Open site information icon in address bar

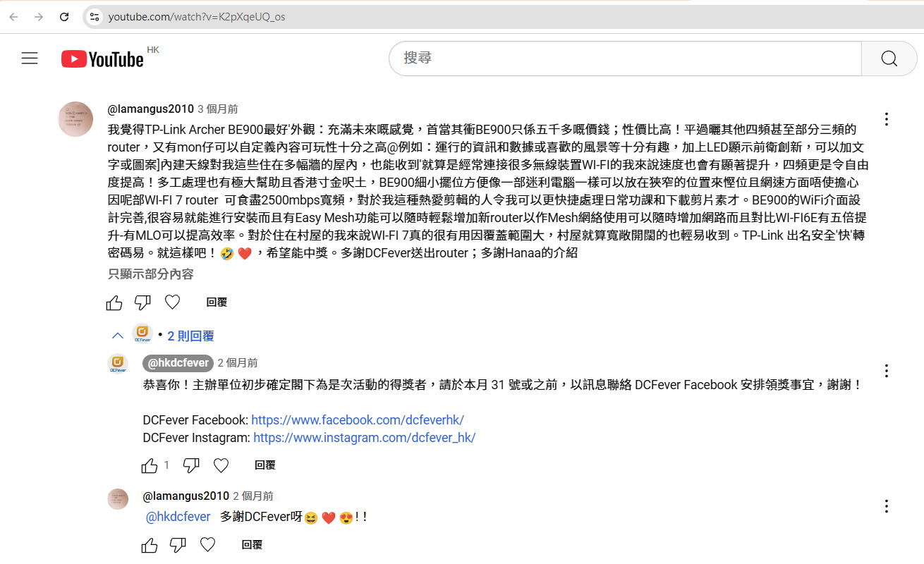click(95, 17)
